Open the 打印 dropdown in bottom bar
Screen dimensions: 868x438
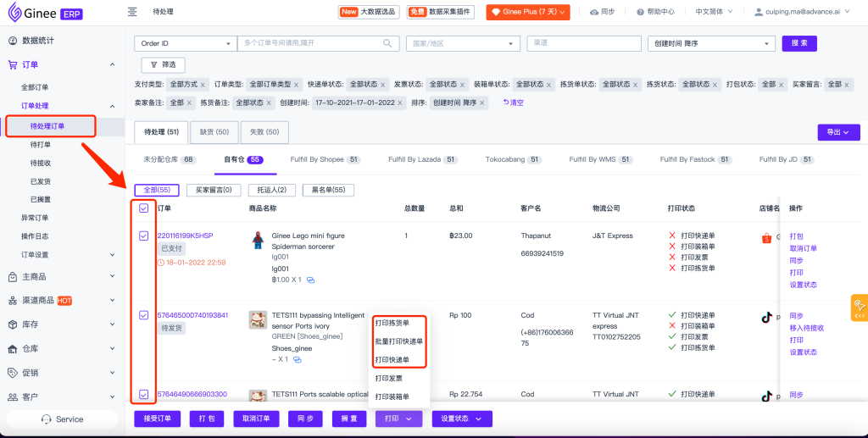pyautogui.click(x=398, y=419)
